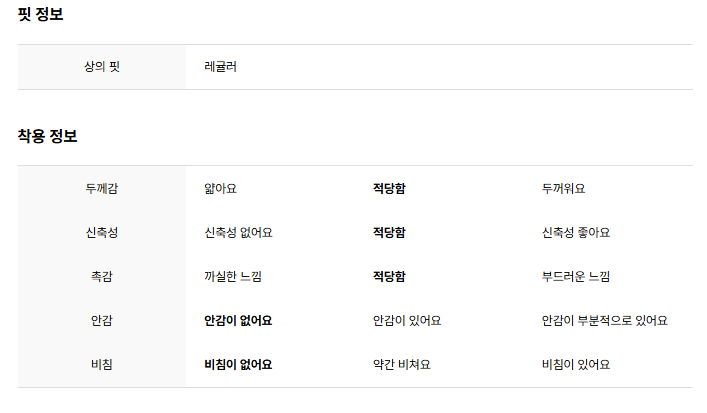Select 적당함 in the 촉감 row
The image size is (707, 413).
pyautogui.click(x=389, y=276)
